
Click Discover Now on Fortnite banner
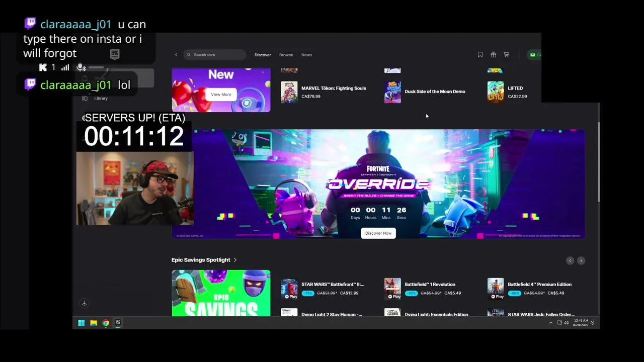pos(378,233)
